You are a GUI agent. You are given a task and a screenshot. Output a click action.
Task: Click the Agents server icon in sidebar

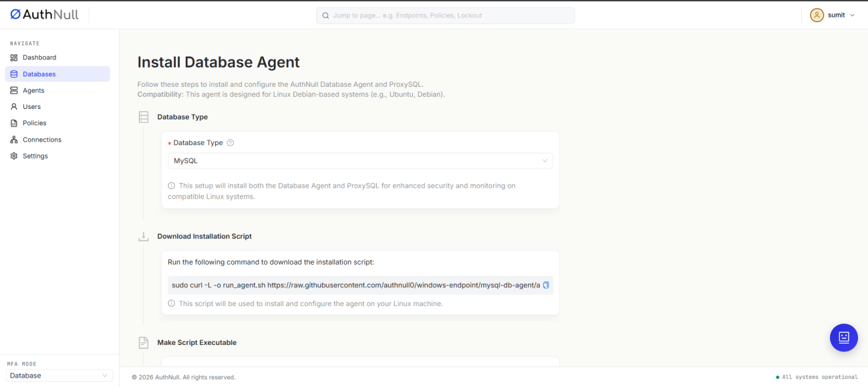tap(14, 90)
